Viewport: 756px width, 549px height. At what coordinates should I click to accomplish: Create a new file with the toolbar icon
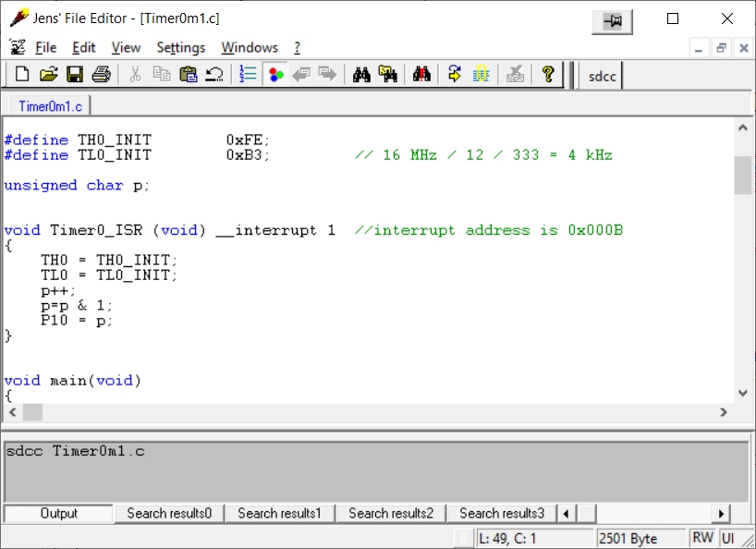[22, 75]
